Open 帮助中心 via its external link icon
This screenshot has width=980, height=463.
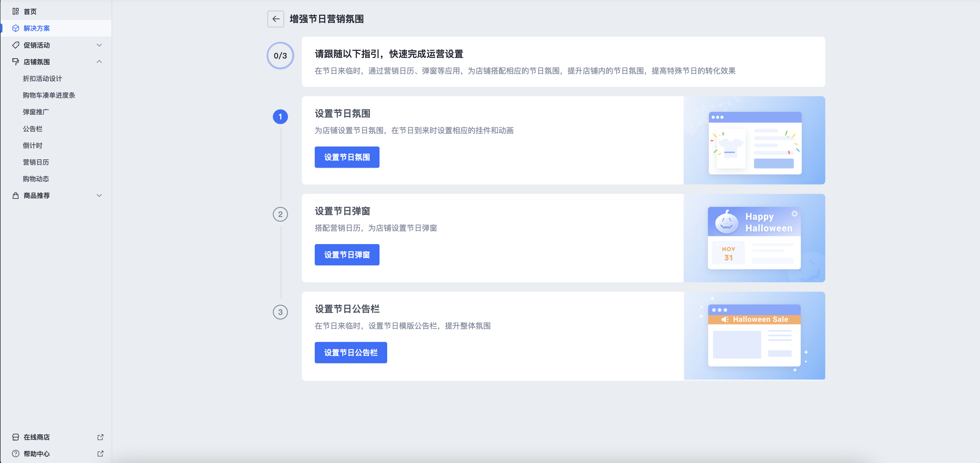click(x=100, y=453)
